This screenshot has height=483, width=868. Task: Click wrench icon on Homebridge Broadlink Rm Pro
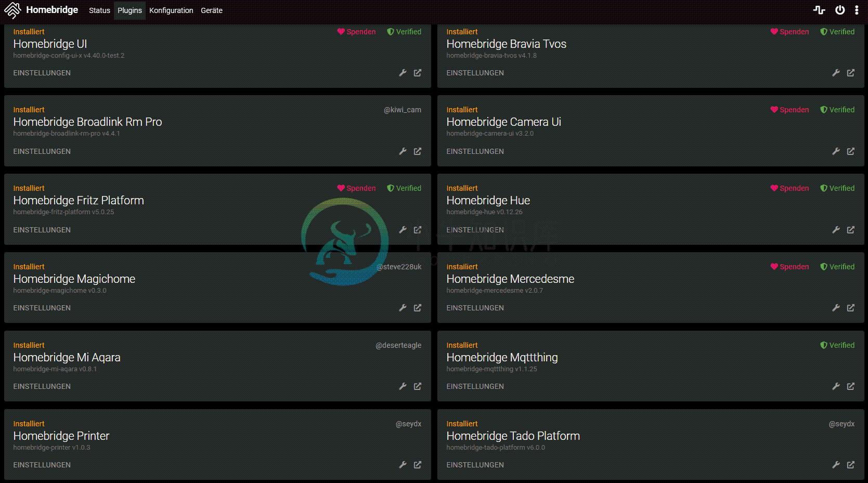(403, 151)
